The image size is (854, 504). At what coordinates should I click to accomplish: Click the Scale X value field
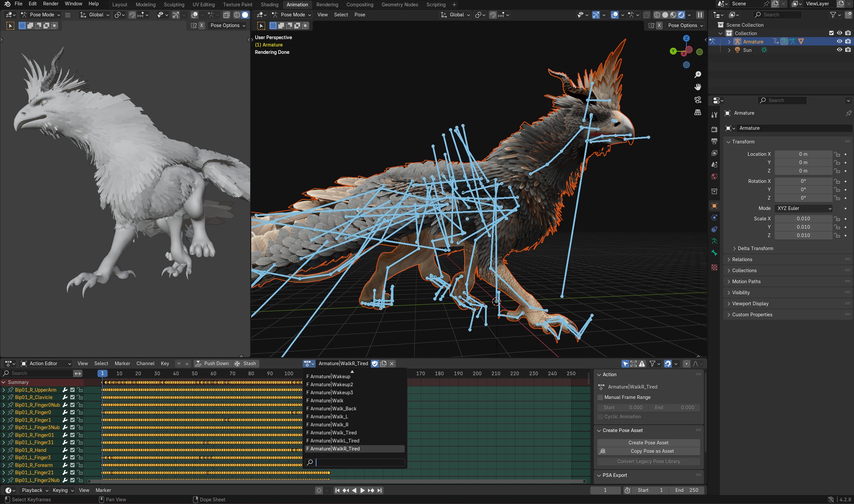click(803, 219)
